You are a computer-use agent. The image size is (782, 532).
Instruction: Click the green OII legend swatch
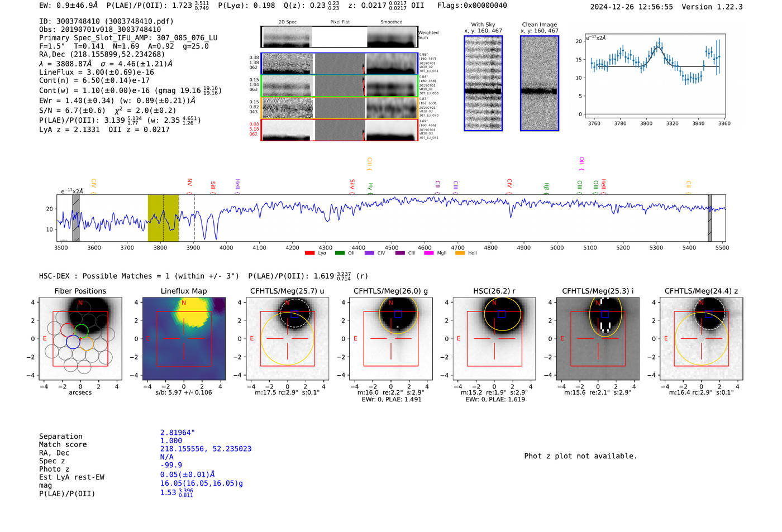coord(340,253)
